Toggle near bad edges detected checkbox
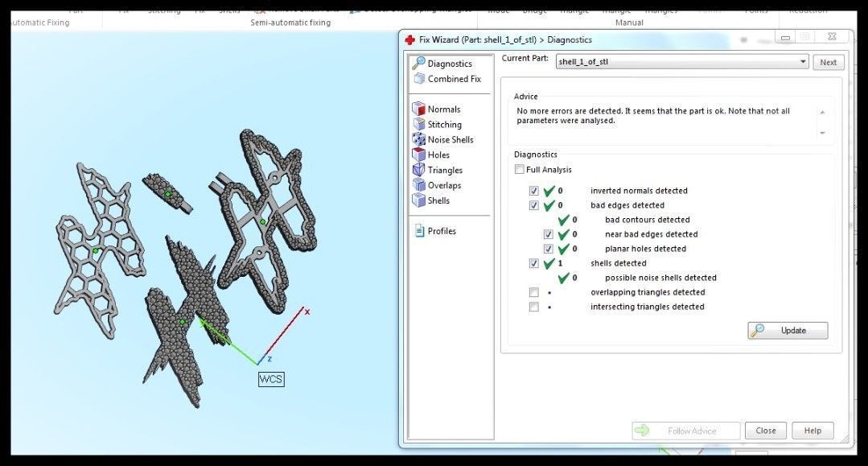The image size is (868, 466). [x=548, y=234]
